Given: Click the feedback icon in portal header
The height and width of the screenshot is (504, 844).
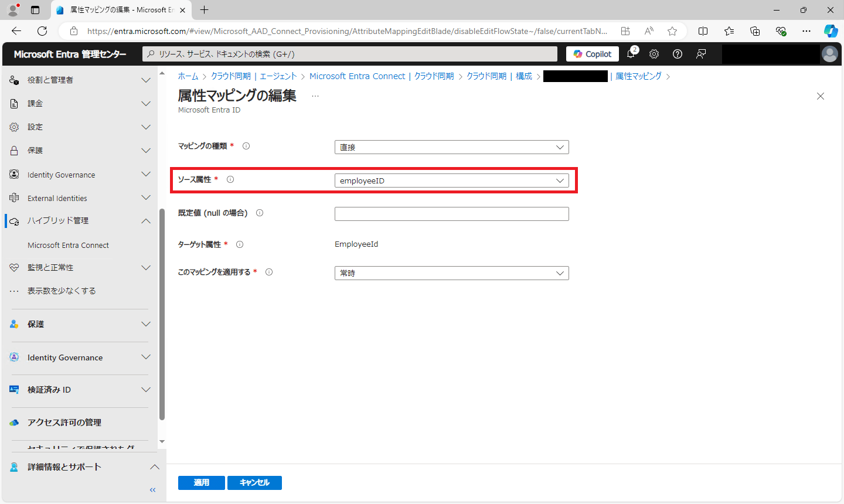Looking at the screenshot, I should (x=701, y=54).
